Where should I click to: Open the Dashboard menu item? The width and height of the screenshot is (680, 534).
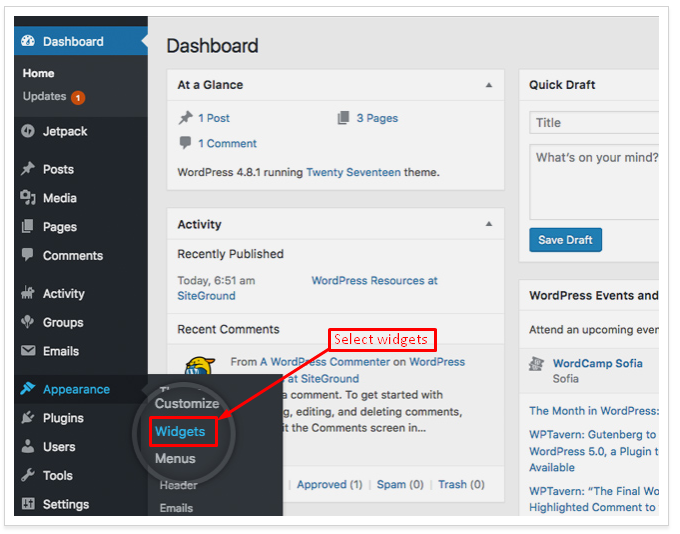81,41
